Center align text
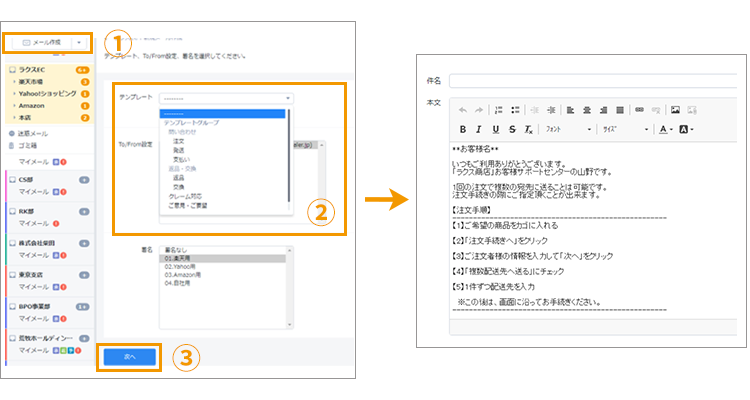 click(x=587, y=110)
